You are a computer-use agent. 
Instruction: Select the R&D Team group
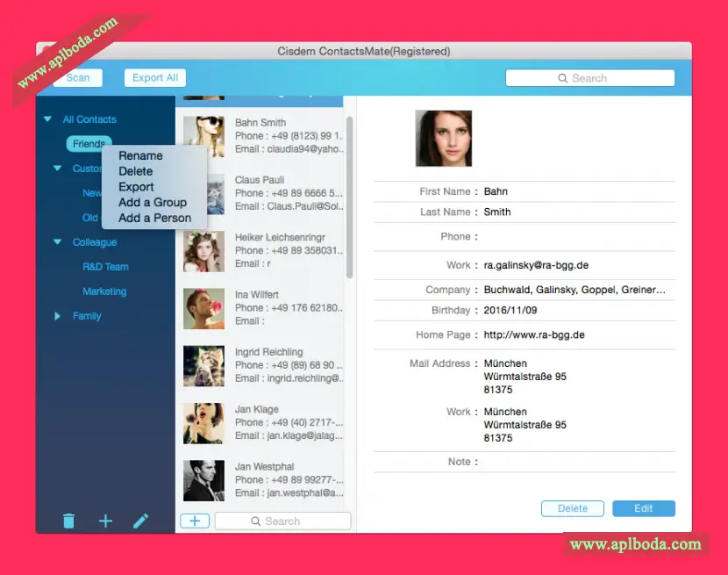[x=105, y=267]
